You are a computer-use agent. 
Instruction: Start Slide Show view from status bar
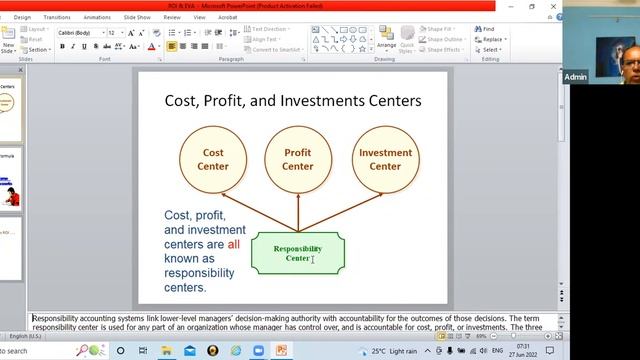click(468, 336)
